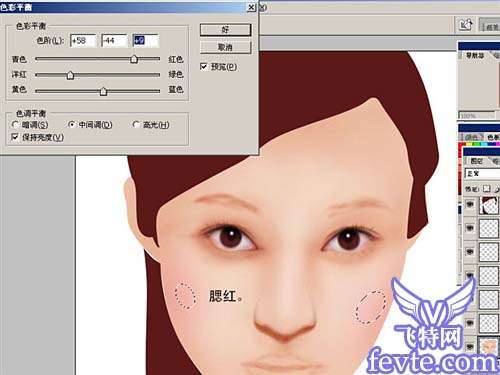Viewport: 500px width, 375px height.
Task: Select the top layer hair thumbnail
Action: tap(489, 205)
